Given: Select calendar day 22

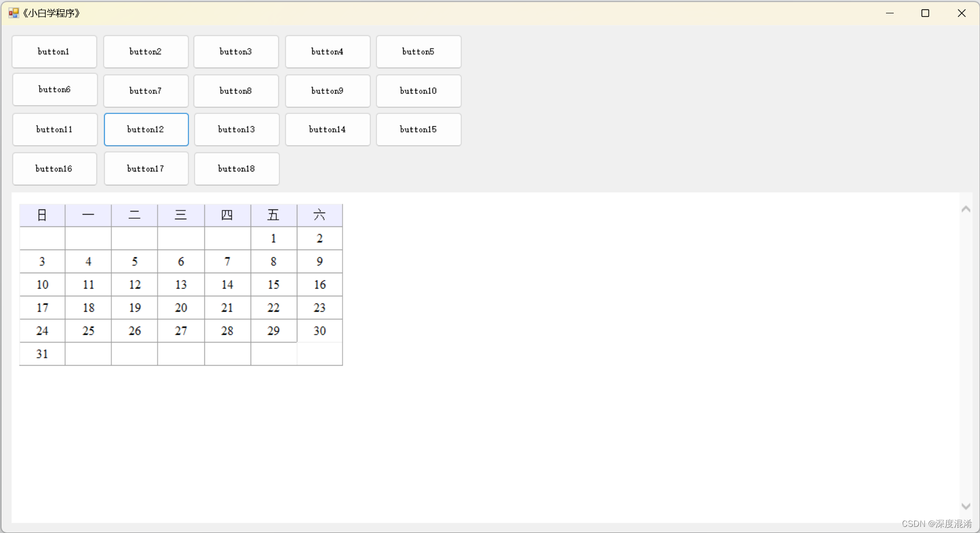Looking at the screenshot, I should (x=274, y=308).
